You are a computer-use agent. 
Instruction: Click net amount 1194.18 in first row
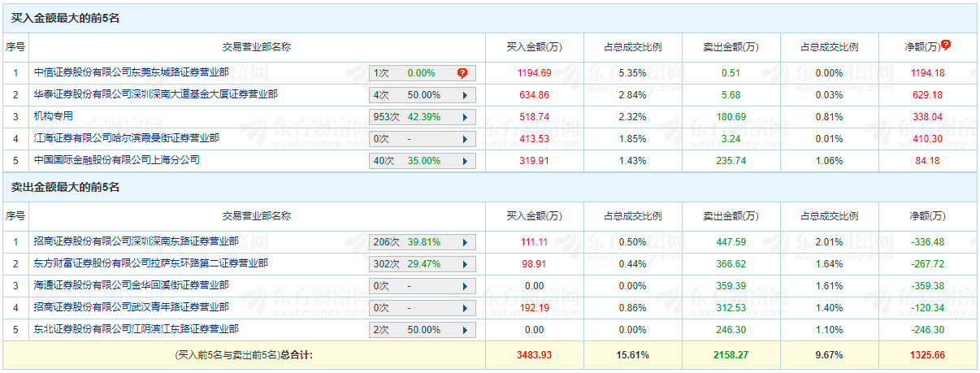(927, 73)
